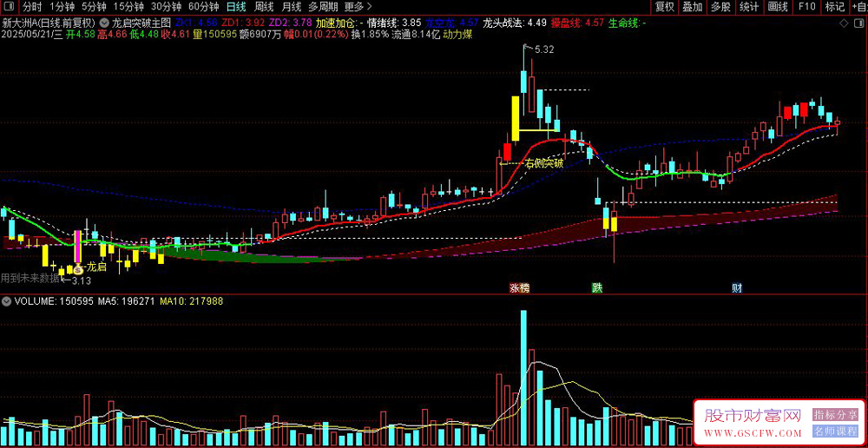The image size is (868, 448).
Task: Click the 统计 statistics button
Action: tap(749, 7)
